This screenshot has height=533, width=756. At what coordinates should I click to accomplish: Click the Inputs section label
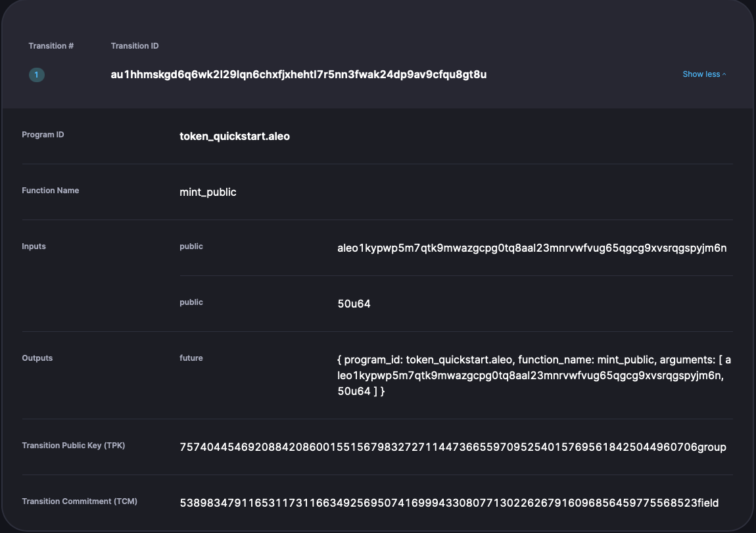click(x=34, y=246)
